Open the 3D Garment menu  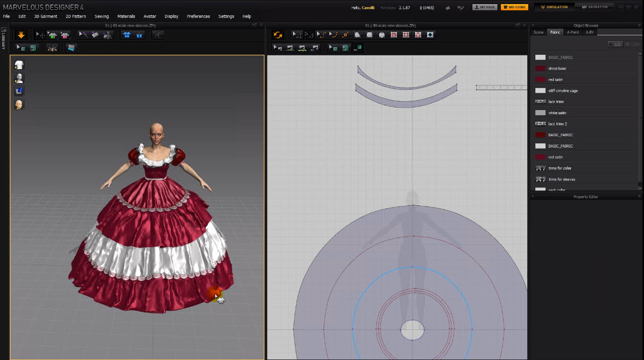tap(46, 16)
